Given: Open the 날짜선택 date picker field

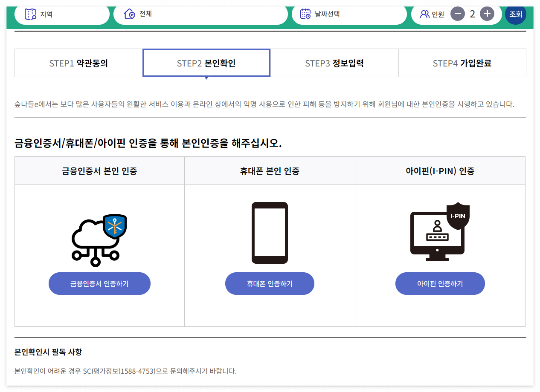Looking at the screenshot, I should [x=350, y=14].
